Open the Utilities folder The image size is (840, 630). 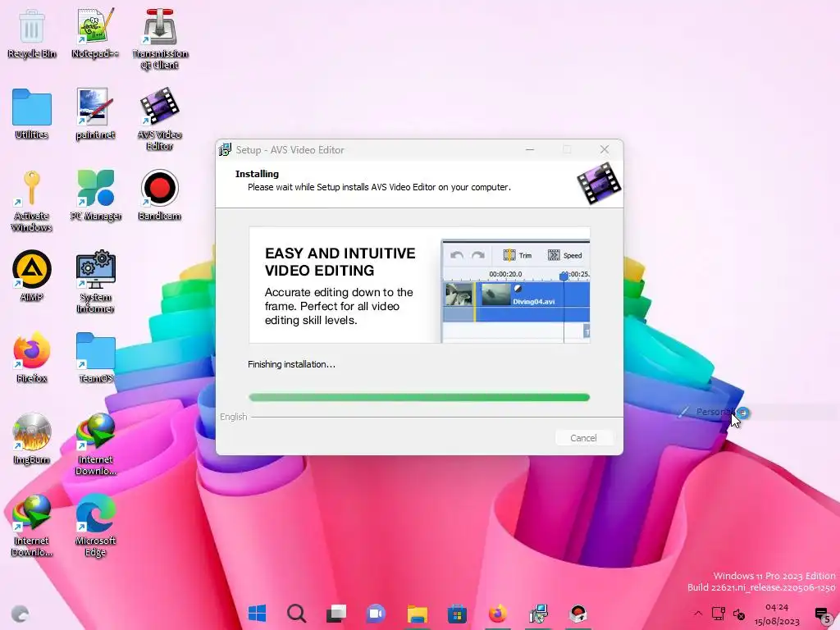point(32,114)
